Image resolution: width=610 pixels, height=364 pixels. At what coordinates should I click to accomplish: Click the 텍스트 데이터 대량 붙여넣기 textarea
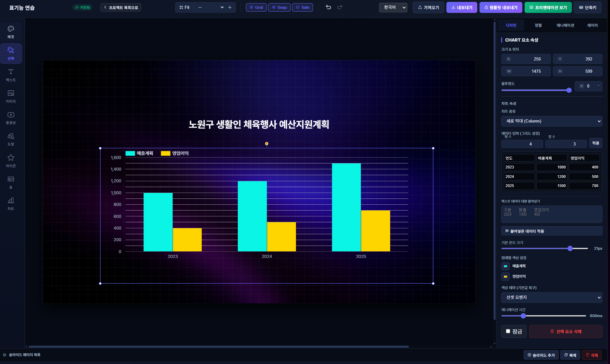tap(552, 214)
